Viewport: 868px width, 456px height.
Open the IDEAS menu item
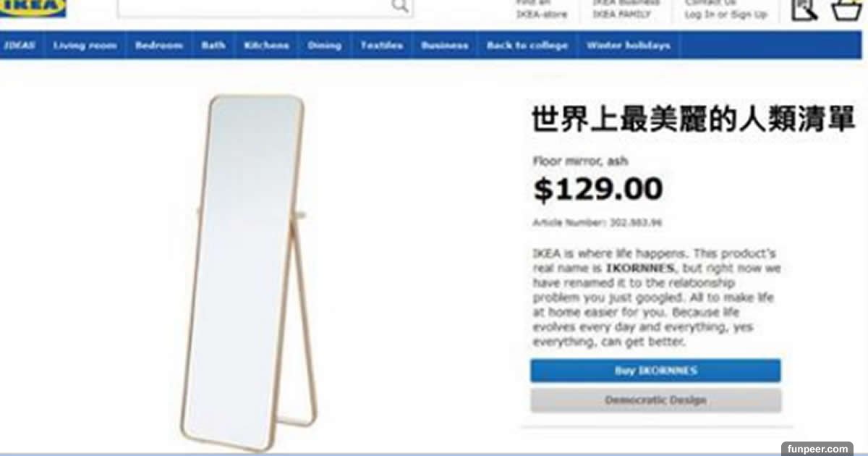pos(21,45)
